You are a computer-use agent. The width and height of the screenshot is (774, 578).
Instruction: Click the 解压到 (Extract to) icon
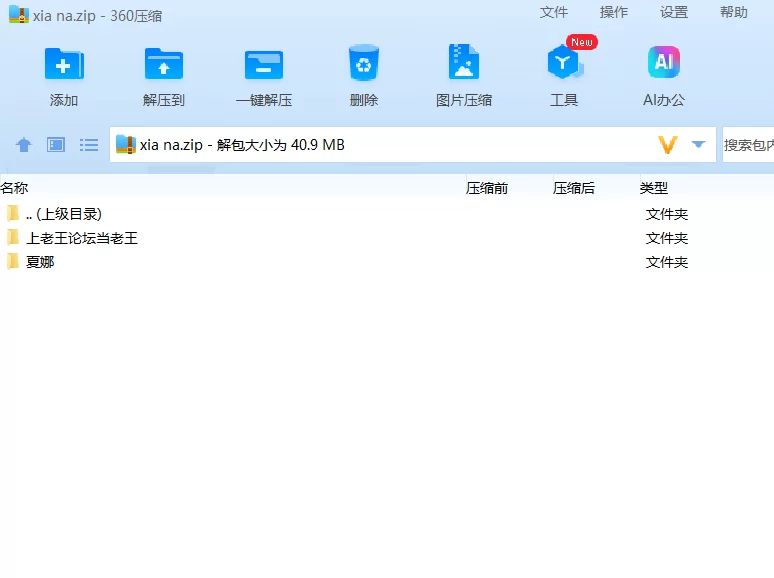tap(164, 64)
